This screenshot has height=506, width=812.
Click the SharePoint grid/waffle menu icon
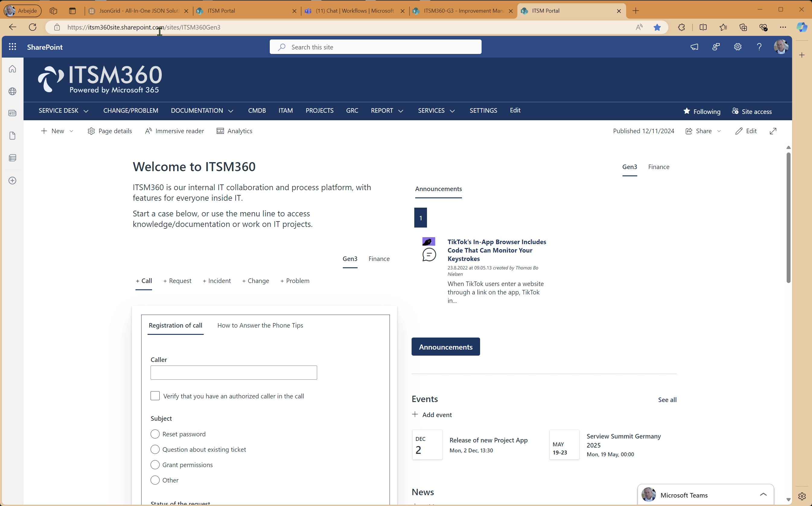(12, 47)
